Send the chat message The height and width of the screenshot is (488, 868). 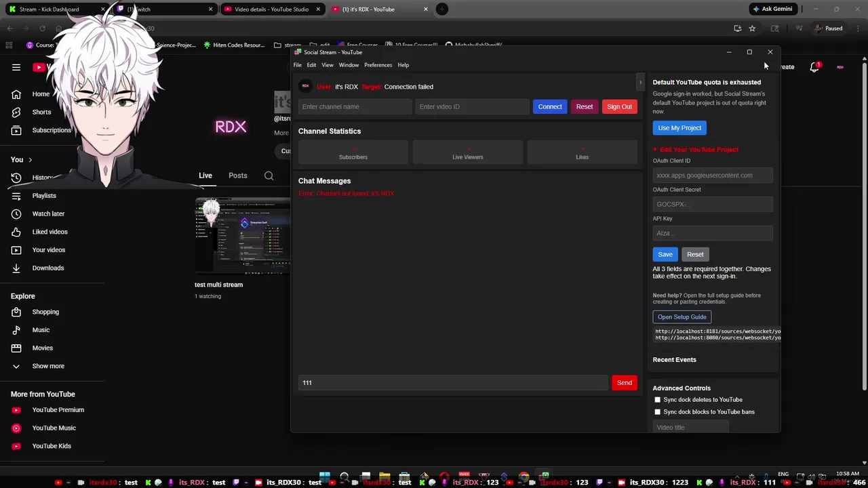pyautogui.click(x=625, y=383)
